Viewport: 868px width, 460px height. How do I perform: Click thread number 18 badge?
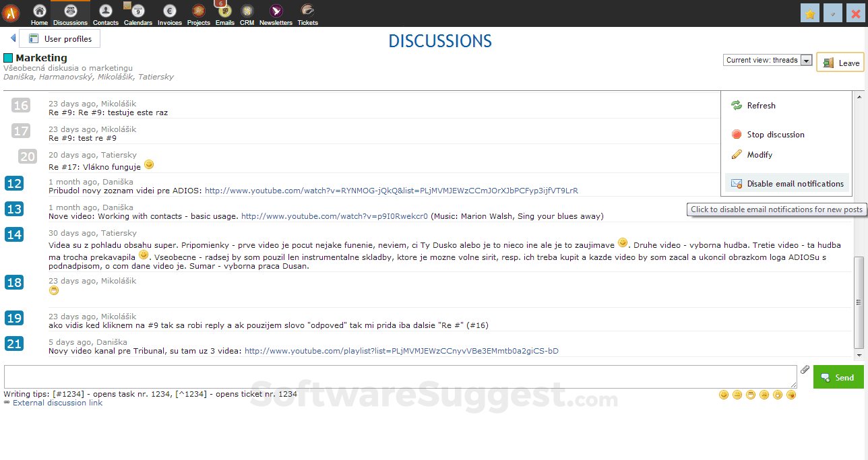click(14, 282)
